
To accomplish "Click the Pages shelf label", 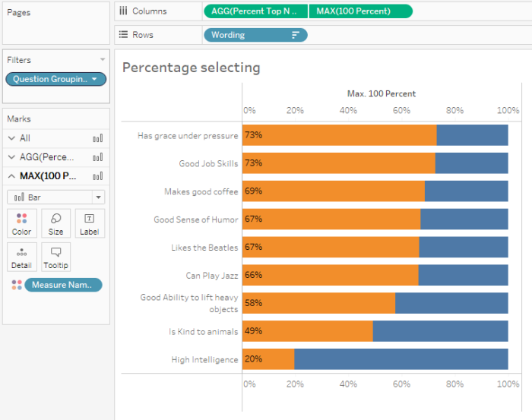I will pyautogui.click(x=19, y=13).
